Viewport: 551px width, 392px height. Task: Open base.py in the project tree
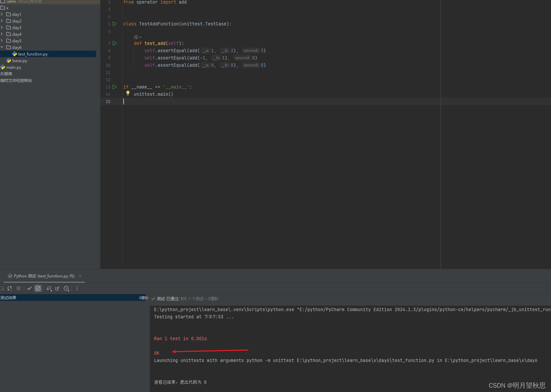coord(20,61)
